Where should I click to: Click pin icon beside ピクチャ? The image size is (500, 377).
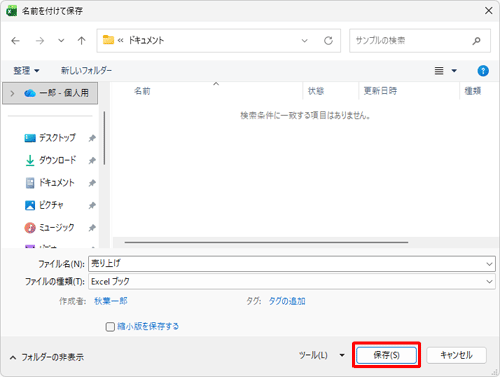pyautogui.click(x=92, y=206)
